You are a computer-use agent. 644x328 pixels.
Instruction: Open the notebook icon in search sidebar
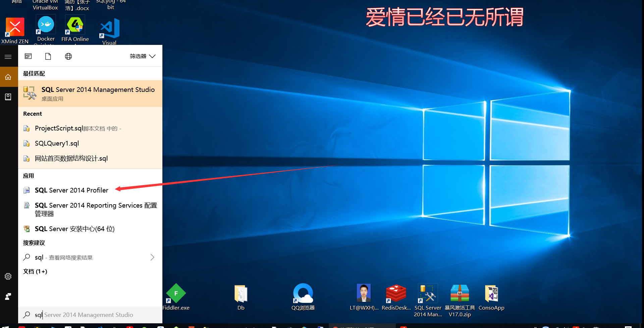tap(8, 97)
